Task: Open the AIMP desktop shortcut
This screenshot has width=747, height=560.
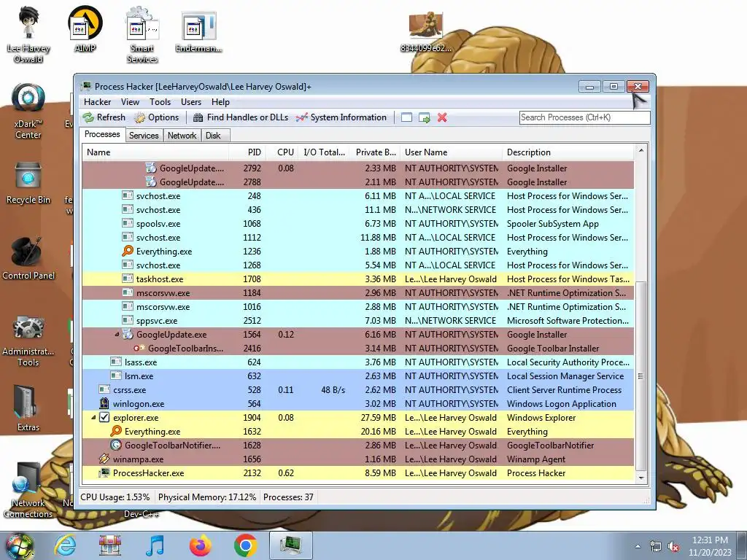Action: tap(85, 29)
